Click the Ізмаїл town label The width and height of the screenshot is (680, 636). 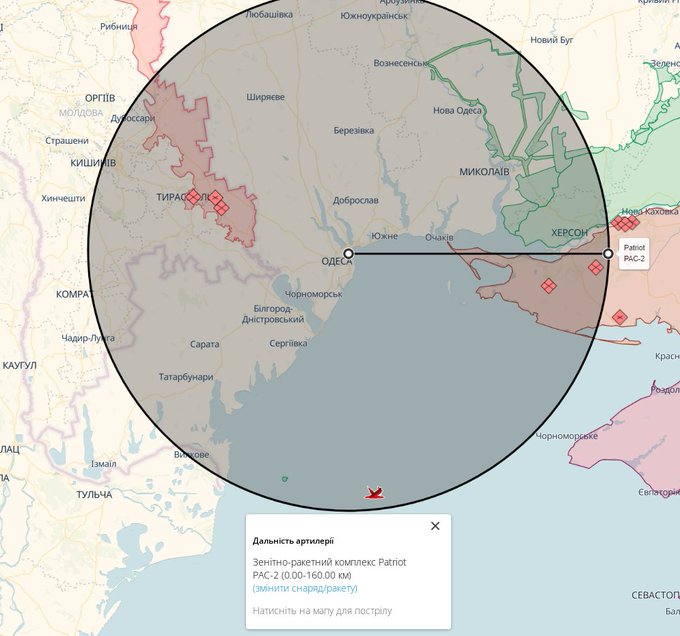pyautogui.click(x=103, y=464)
